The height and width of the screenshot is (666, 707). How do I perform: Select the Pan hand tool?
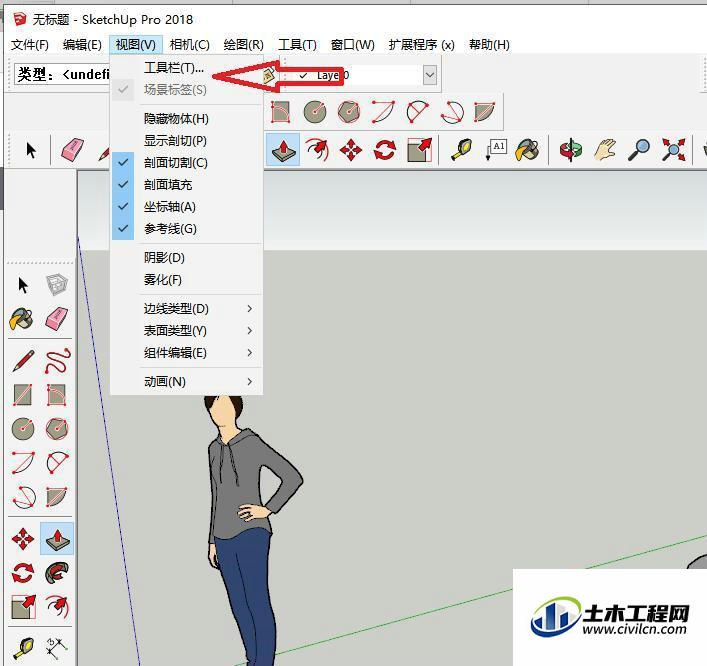pyautogui.click(x=605, y=150)
